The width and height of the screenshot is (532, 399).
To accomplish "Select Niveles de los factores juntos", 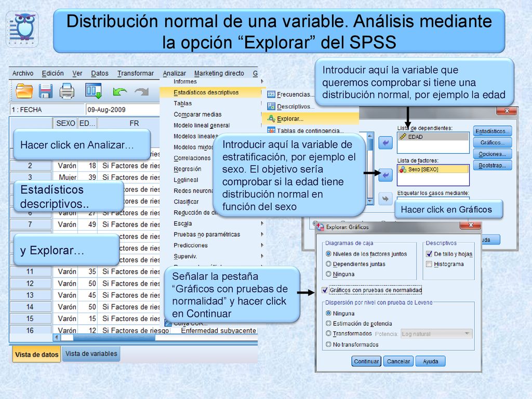I will (x=328, y=254).
